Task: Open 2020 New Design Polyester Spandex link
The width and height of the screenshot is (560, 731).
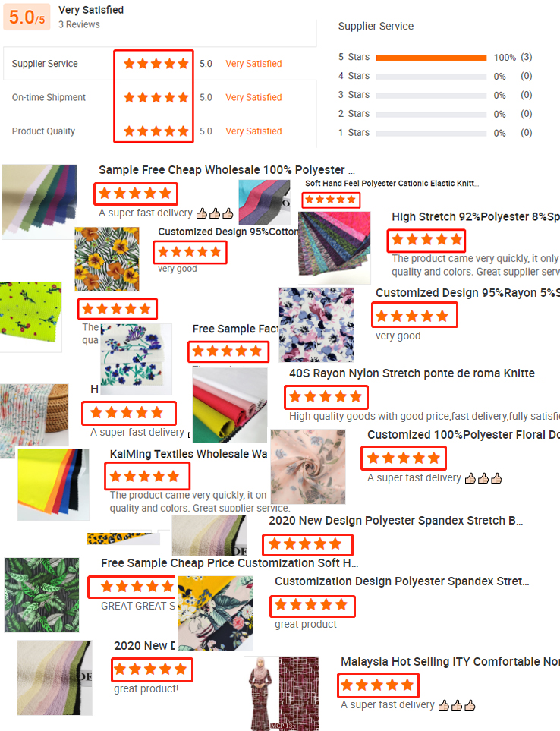Action: pos(395,521)
